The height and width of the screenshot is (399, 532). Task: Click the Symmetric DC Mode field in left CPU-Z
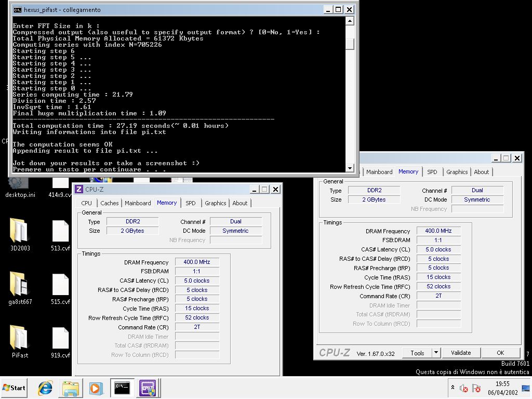(x=236, y=231)
